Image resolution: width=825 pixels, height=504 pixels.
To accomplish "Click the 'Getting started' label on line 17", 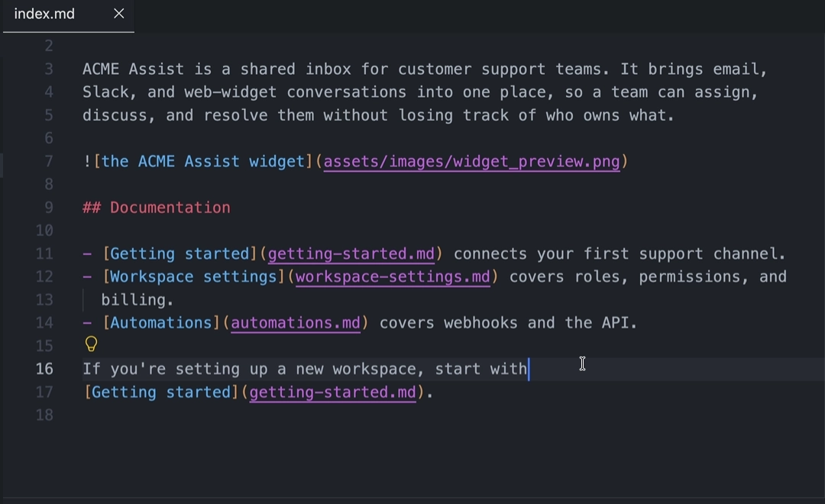I will [x=161, y=393].
